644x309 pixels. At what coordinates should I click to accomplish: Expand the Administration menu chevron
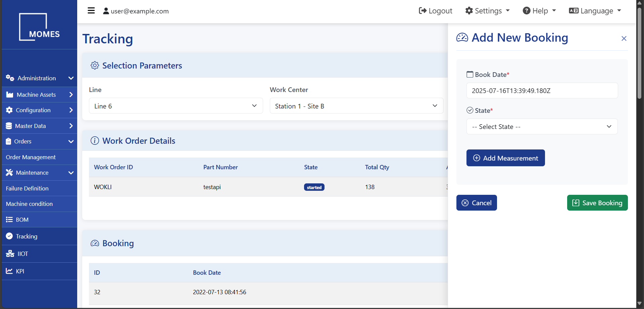(71, 78)
